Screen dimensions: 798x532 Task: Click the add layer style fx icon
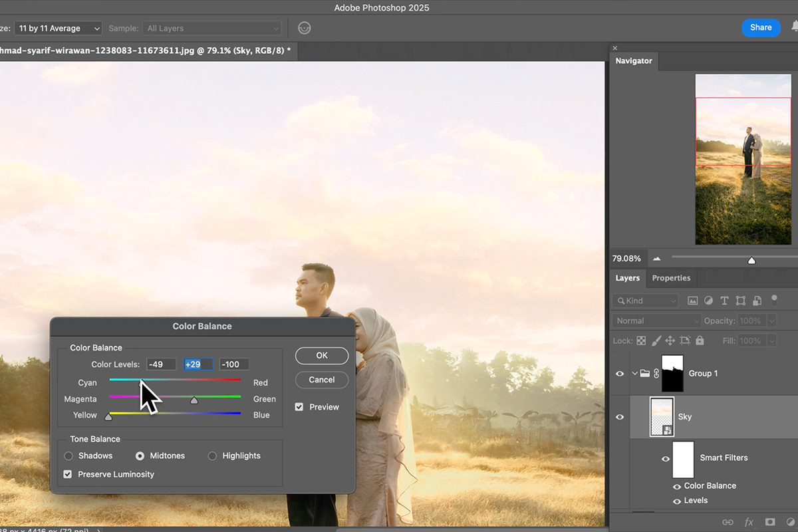[749, 522]
